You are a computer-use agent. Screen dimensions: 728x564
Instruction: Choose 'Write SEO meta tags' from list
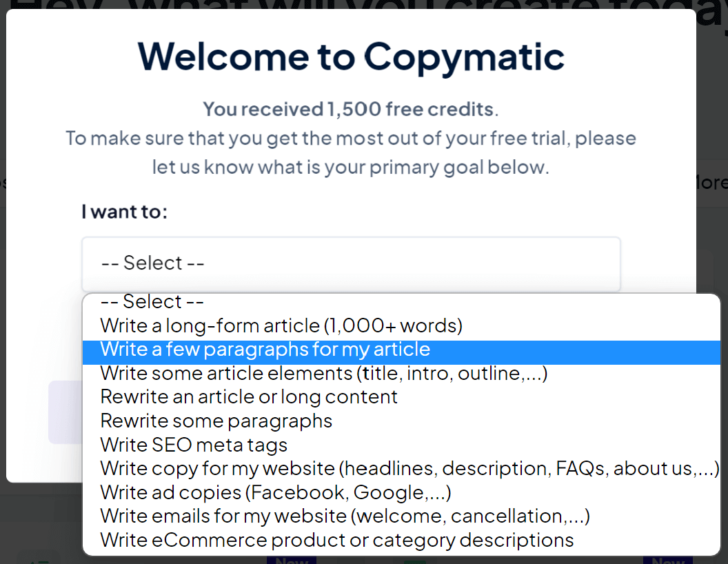pos(194,445)
